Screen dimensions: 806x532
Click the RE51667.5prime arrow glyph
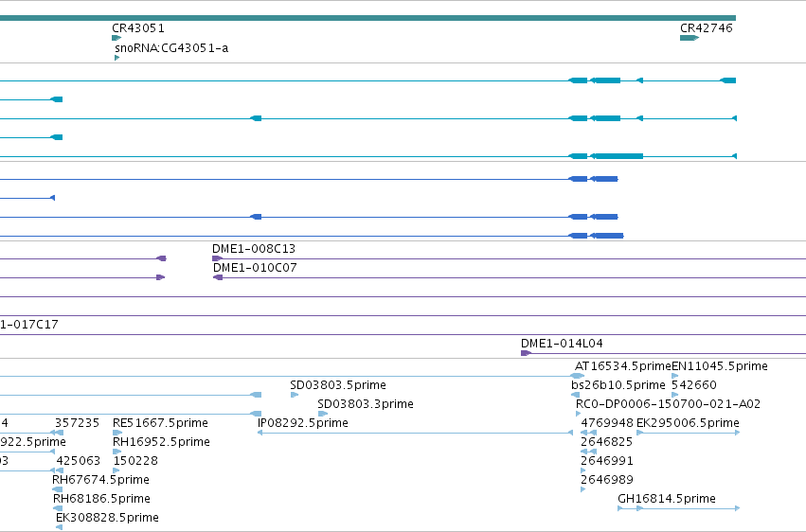(x=117, y=433)
